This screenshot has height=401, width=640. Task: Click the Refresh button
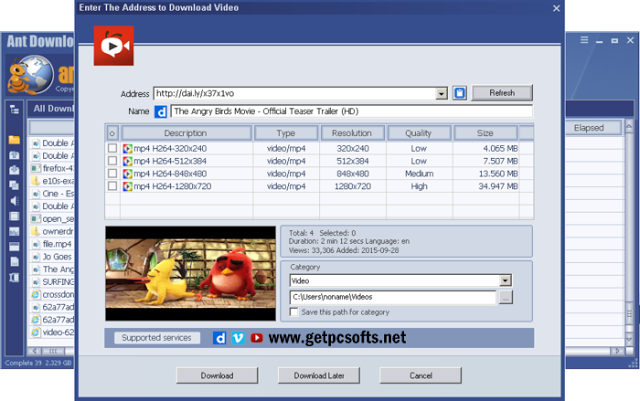[x=502, y=93]
